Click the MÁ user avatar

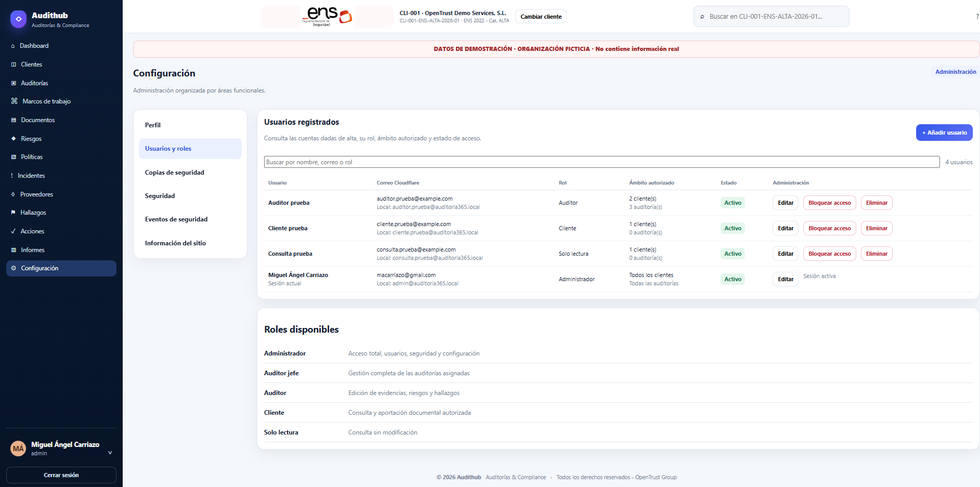[x=18, y=449]
